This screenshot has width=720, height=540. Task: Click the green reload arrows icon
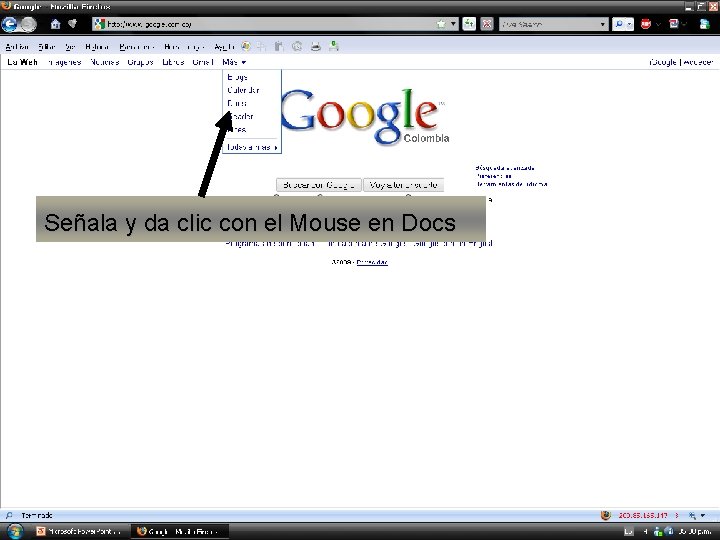(x=469, y=24)
